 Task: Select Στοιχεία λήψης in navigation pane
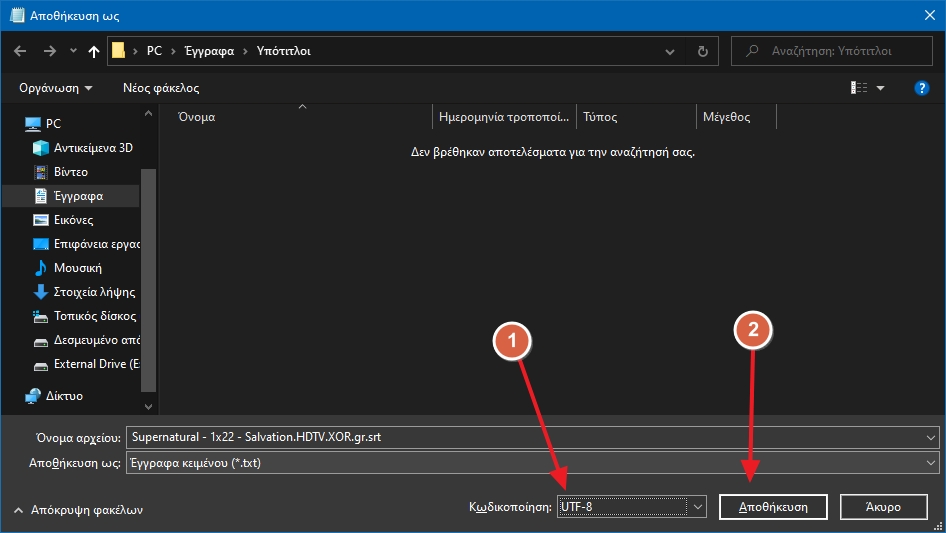pos(94,292)
